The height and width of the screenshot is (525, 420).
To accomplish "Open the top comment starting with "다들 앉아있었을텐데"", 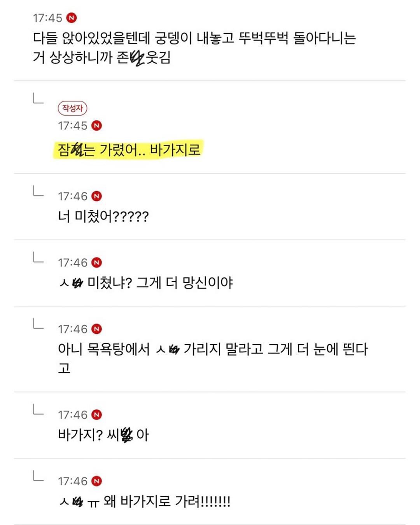I will 194,38.
